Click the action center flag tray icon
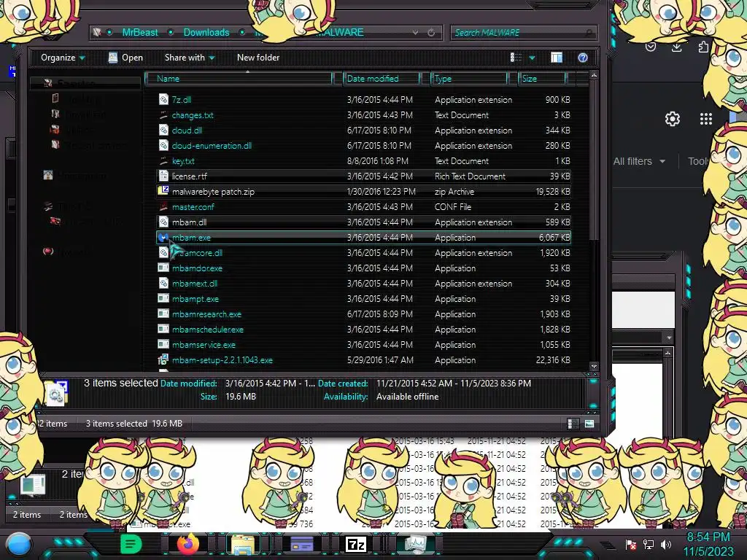This screenshot has height=560, width=747. click(631, 544)
